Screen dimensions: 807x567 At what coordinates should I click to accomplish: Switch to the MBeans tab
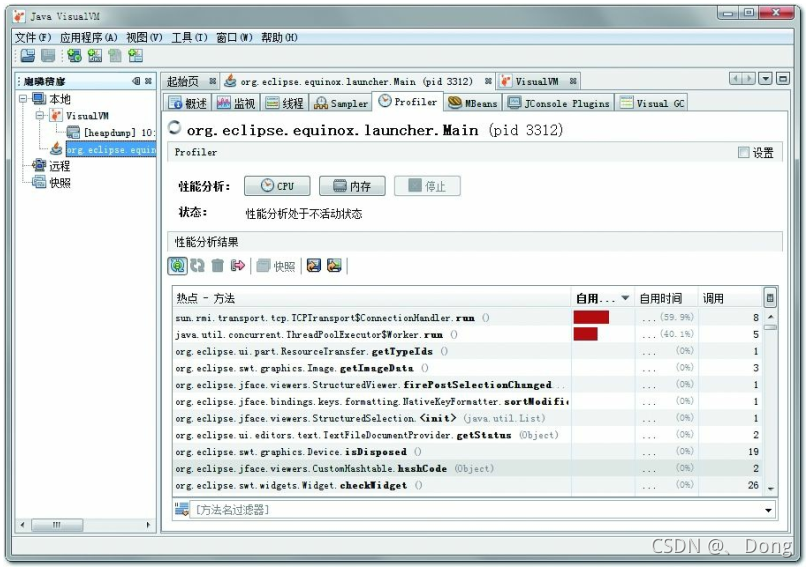[473, 103]
